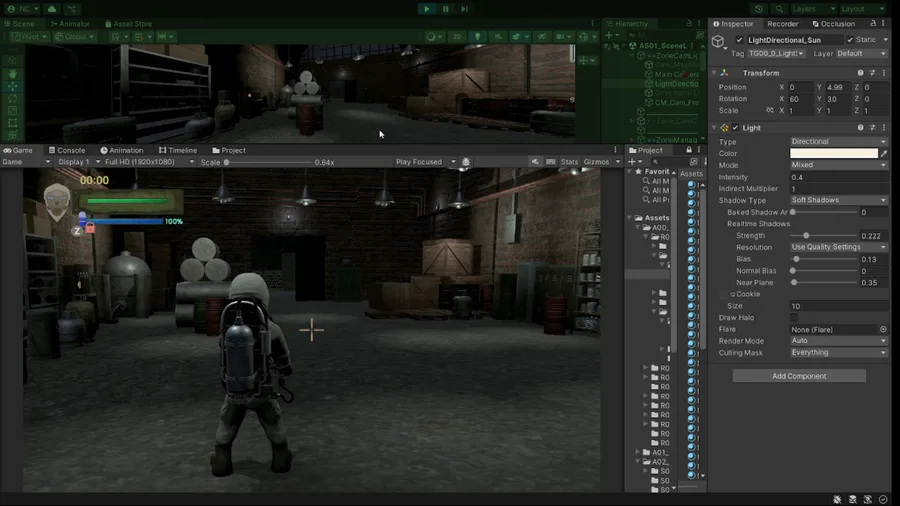Screen dimensions: 900x506
Task: Click the Flare object picker icon
Action: [x=883, y=329]
